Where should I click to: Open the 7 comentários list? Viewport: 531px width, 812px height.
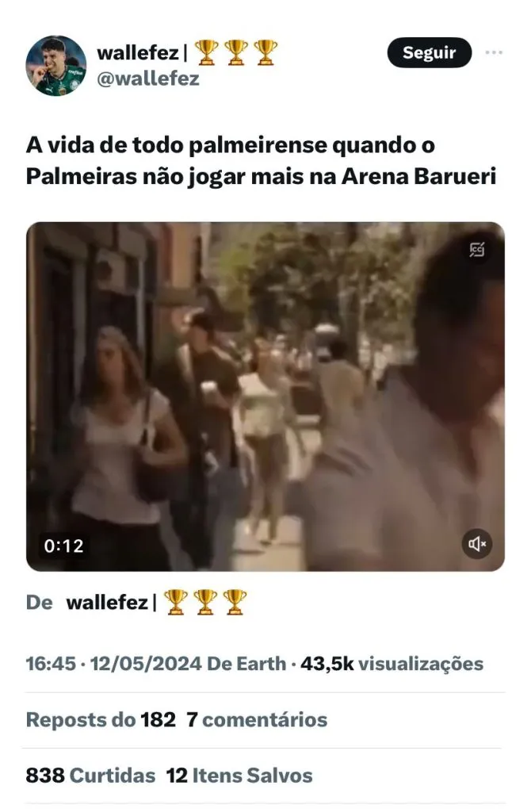click(257, 719)
